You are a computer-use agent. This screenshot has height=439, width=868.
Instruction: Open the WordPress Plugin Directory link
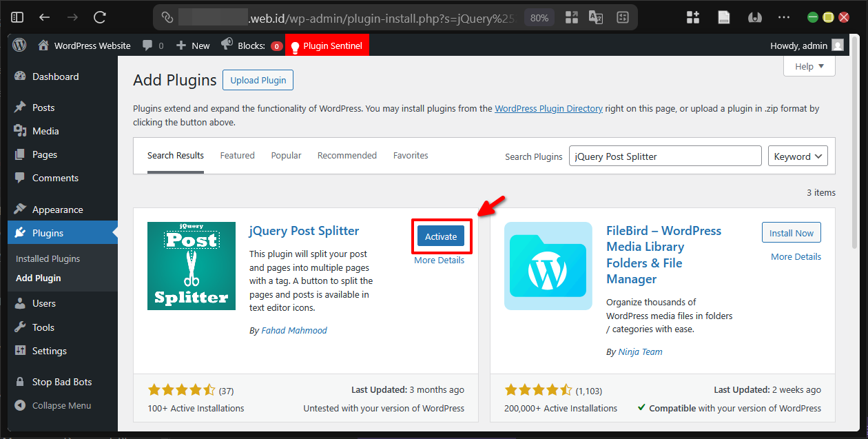(548, 108)
